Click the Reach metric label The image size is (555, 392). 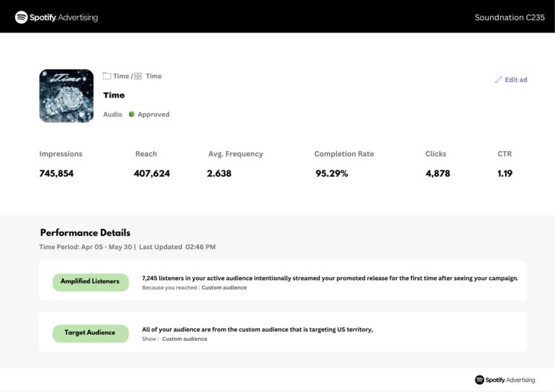[x=146, y=154]
